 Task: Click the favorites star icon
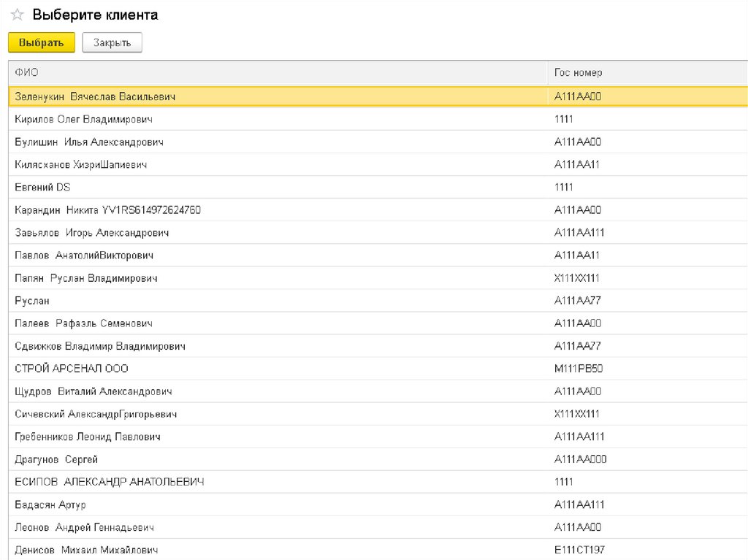[x=17, y=15]
